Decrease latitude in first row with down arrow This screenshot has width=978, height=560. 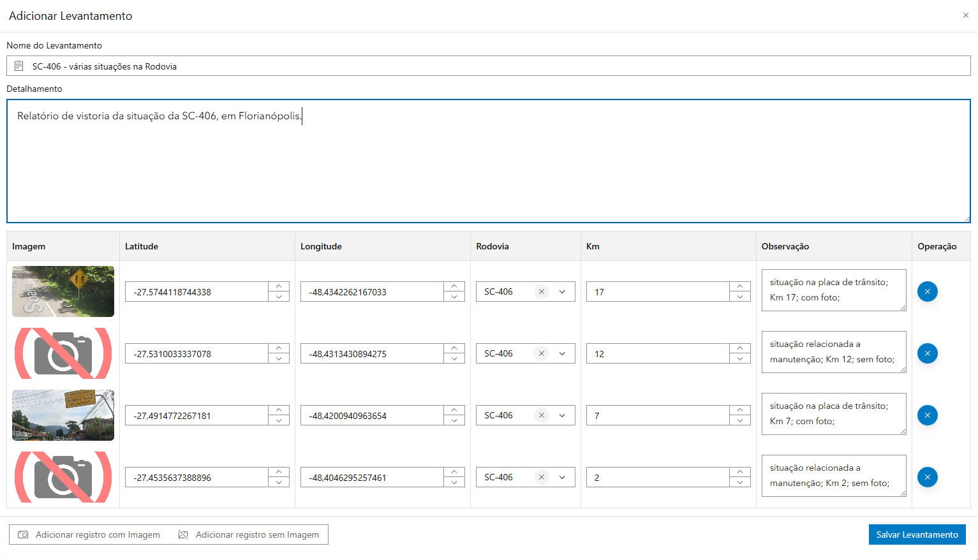[x=279, y=297]
